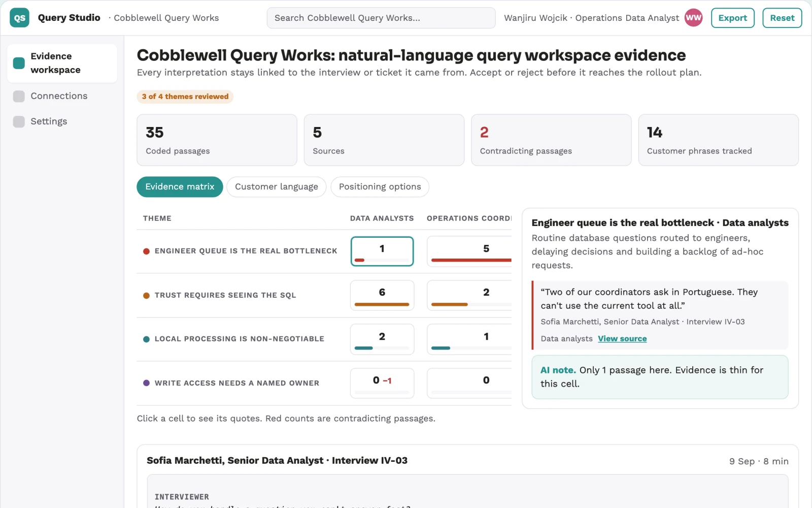
Task: Click the Theme column header
Action: [157, 218]
